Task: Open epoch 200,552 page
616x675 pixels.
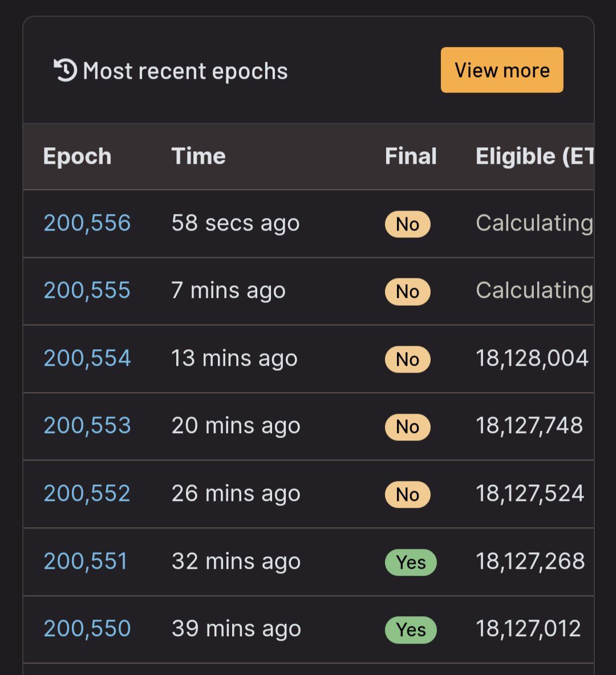Action: [87, 494]
